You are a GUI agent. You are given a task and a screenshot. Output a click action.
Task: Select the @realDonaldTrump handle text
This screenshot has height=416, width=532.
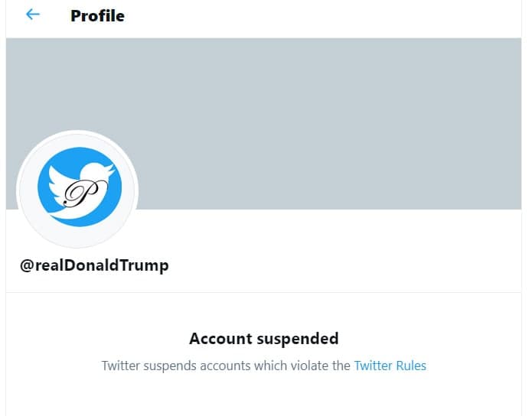click(94, 265)
